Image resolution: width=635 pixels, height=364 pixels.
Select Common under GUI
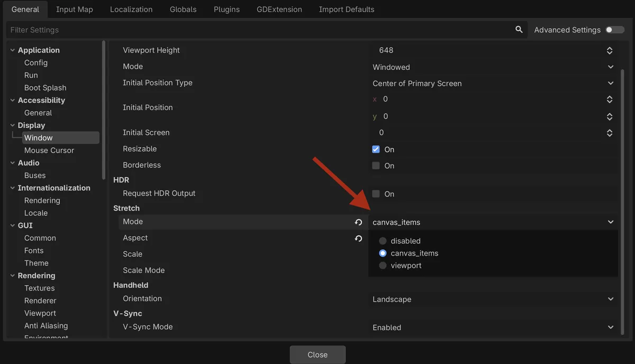coord(40,238)
